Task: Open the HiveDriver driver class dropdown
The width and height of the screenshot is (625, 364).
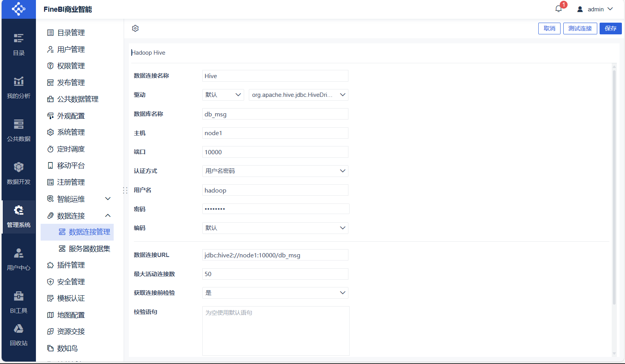Action: 298,95
